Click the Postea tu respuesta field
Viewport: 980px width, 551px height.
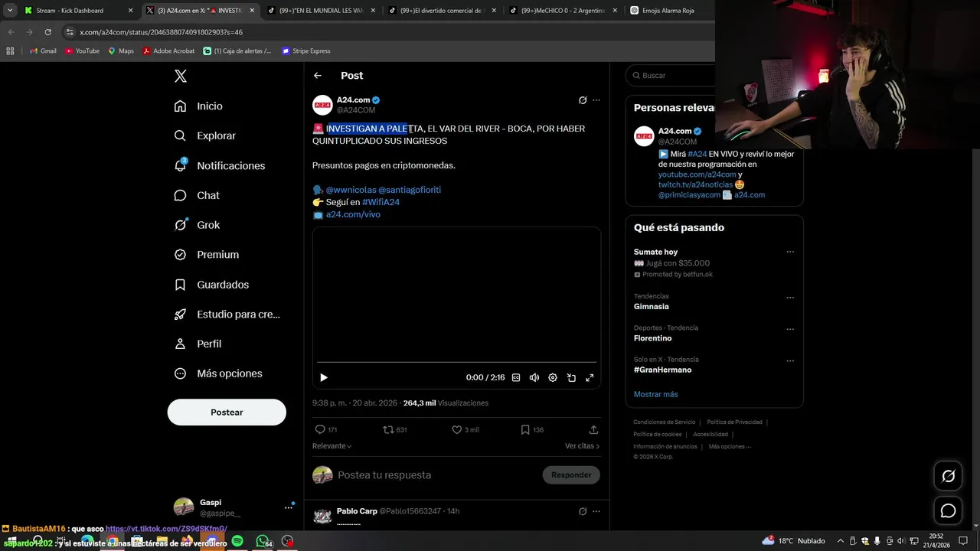(436, 475)
